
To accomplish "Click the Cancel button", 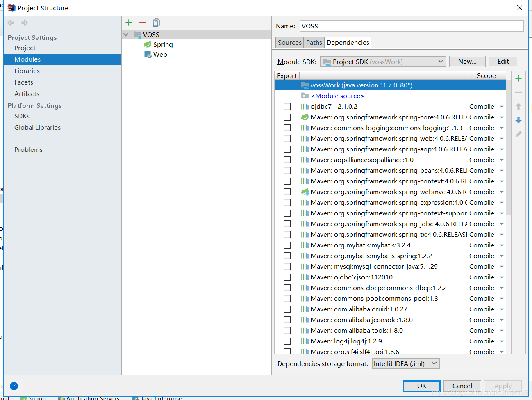I will [462, 386].
